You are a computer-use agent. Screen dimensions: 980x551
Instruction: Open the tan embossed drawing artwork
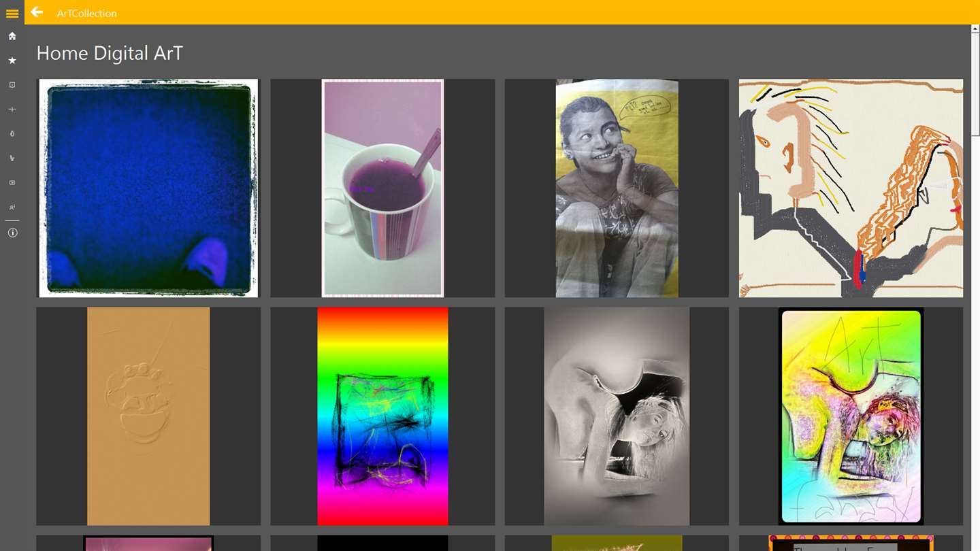(148, 416)
